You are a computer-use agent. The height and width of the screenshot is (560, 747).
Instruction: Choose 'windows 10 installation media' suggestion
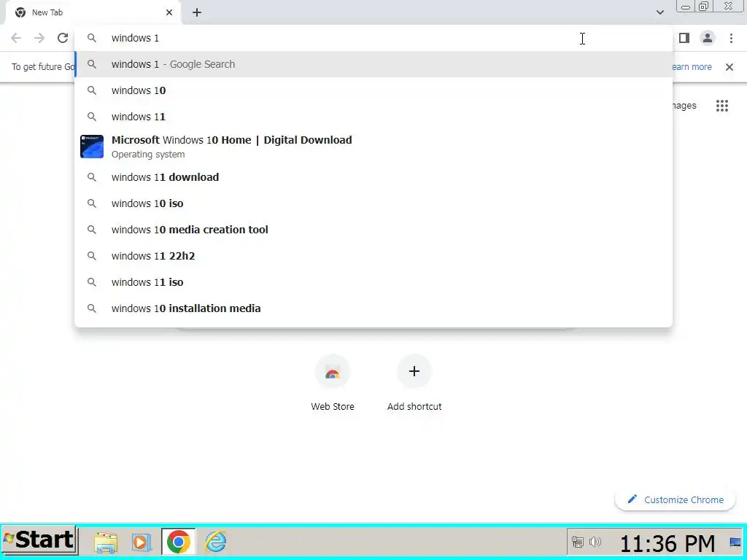[x=373, y=308]
